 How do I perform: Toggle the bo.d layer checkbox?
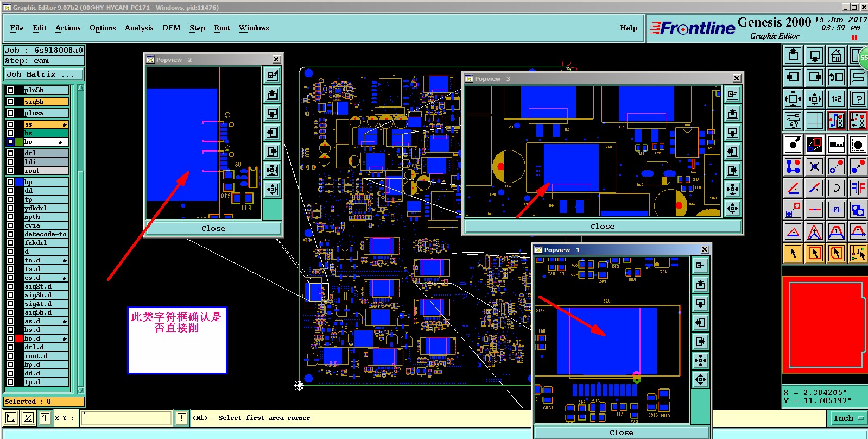tap(10, 338)
